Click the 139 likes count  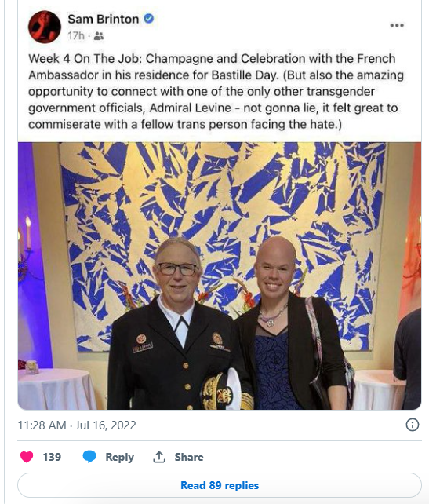pos(52,457)
